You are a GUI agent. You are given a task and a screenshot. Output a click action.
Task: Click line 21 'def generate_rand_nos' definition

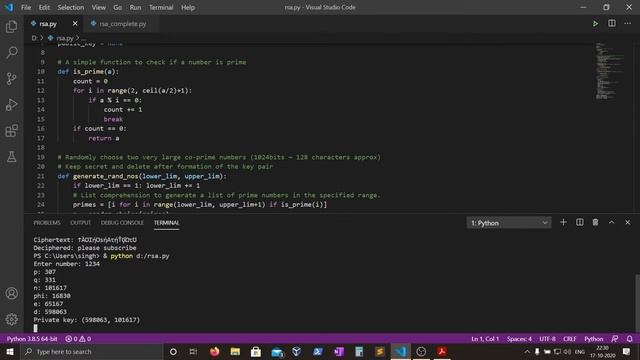click(142, 176)
